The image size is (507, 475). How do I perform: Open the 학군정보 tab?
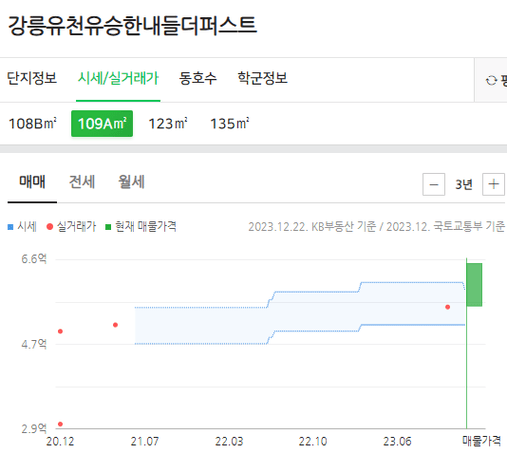[x=262, y=79]
